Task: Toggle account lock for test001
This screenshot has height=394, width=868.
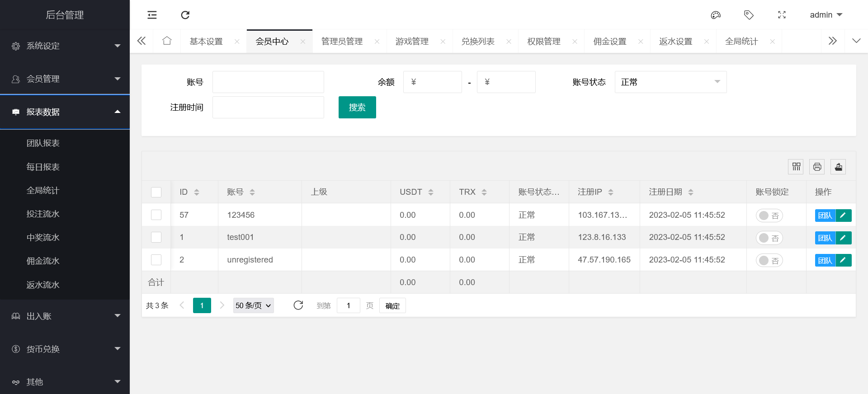Action: [769, 238]
